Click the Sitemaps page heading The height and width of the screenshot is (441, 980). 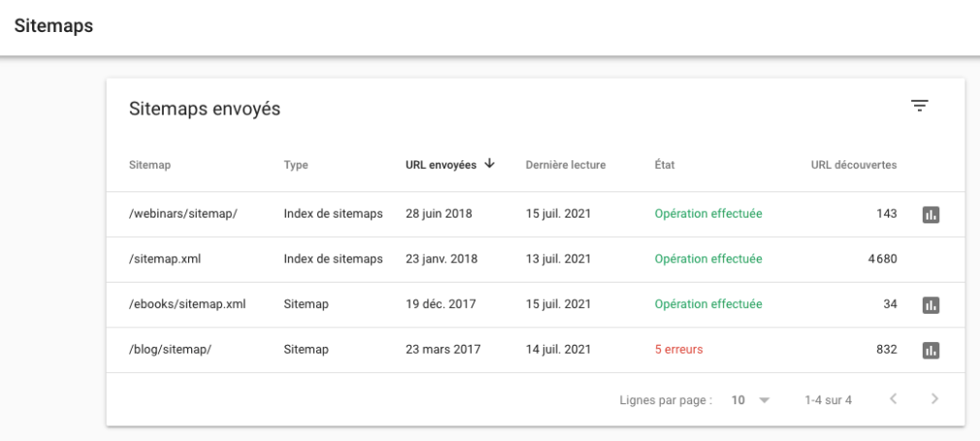[x=53, y=25]
